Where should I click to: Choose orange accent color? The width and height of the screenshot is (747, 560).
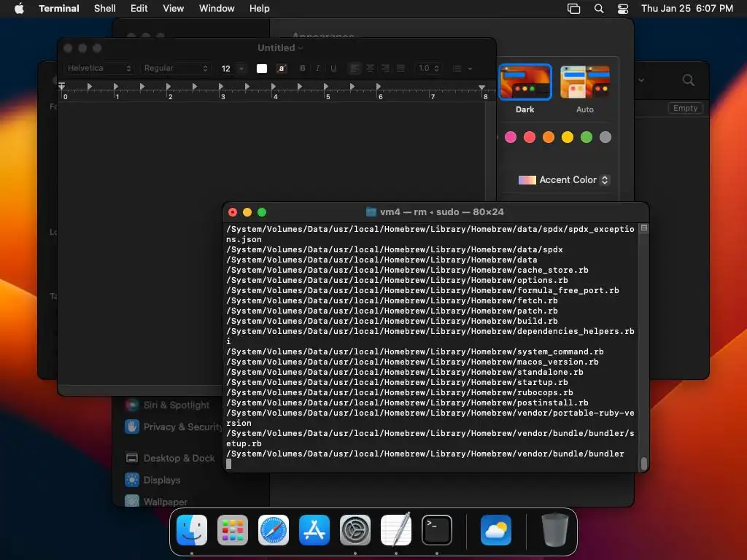549,137
